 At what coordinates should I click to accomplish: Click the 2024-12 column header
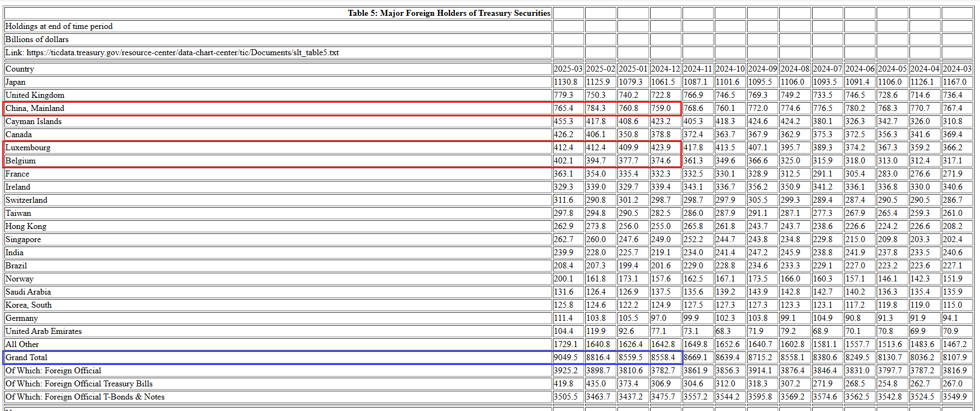click(666, 69)
